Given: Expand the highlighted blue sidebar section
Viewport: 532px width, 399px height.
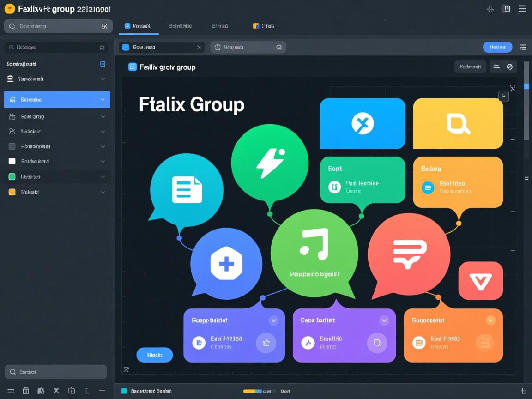Looking at the screenshot, I should coord(103,99).
